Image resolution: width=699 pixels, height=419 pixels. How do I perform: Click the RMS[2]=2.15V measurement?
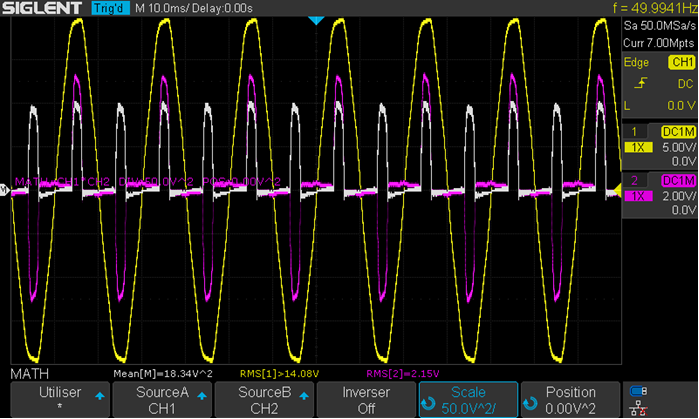[x=403, y=374]
